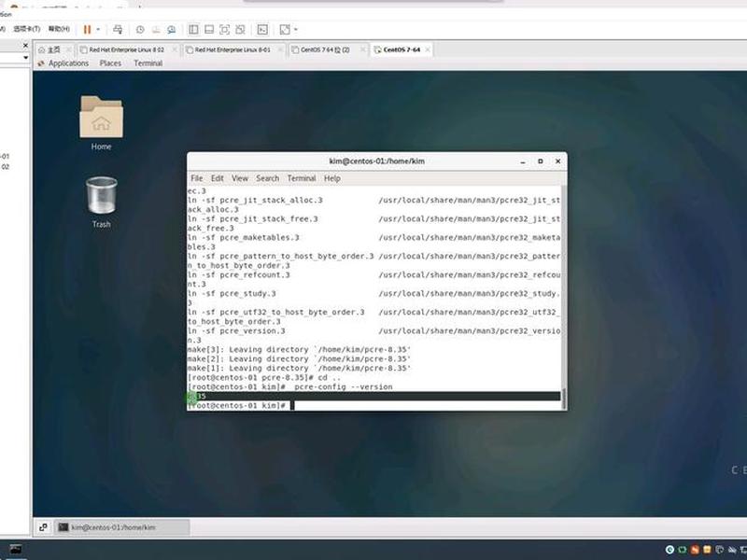Click the terminal window title bar text
Viewport: 747px width, 560px height.
[x=377, y=161]
